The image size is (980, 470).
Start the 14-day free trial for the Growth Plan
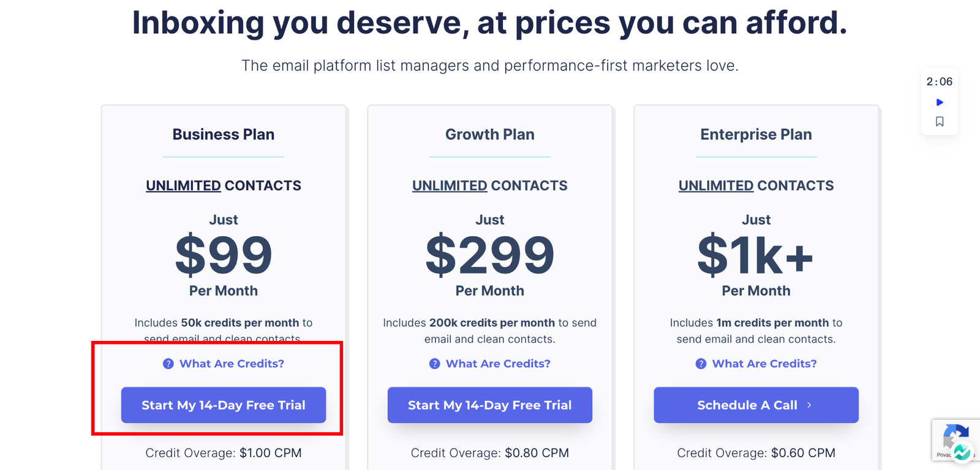(x=490, y=405)
